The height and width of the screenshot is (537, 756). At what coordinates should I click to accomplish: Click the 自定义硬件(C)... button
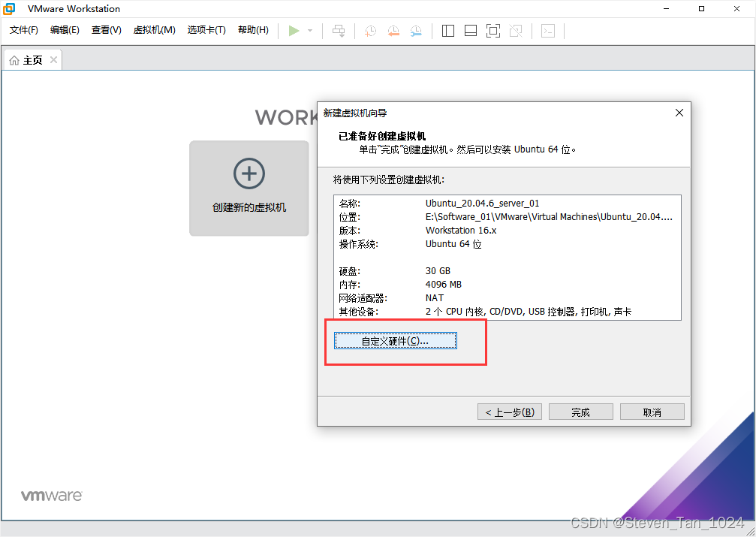click(396, 341)
